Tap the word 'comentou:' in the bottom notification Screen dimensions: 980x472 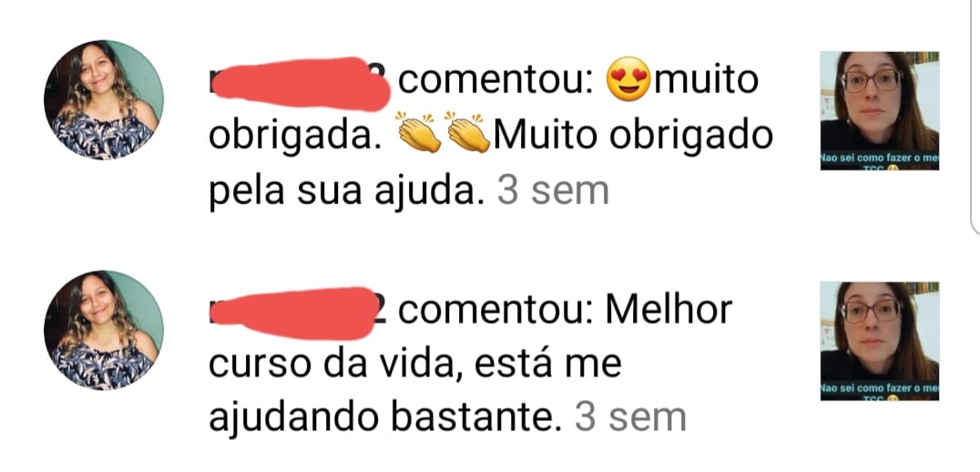[x=495, y=311]
